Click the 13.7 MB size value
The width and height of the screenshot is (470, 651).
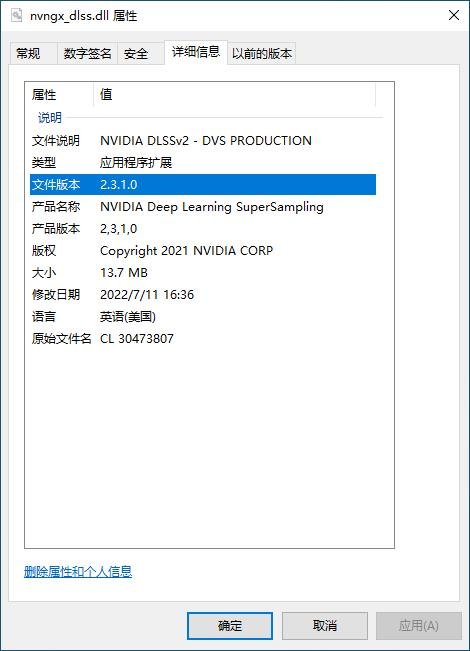(x=124, y=273)
